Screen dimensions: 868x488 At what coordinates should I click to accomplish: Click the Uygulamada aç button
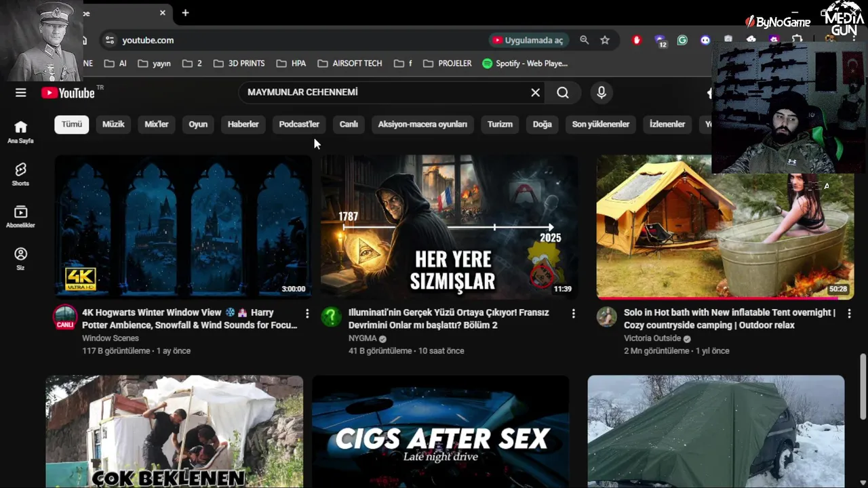(528, 40)
